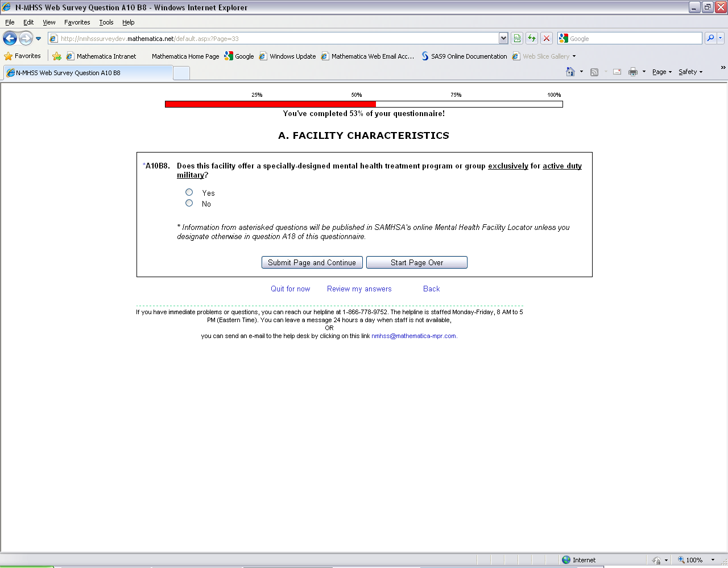
Task: Expand the zoom level dropdown arrow
Action: 713,560
